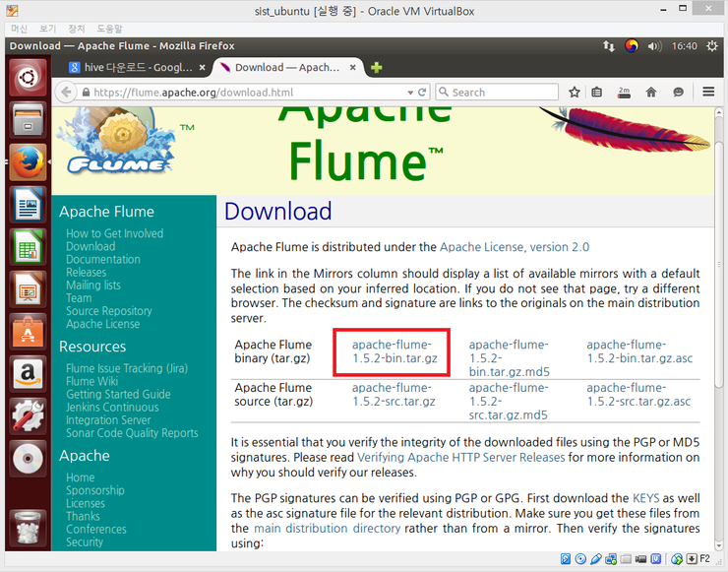Launch LibreOffice Writer from the launcher
This screenshot has width=728, height=572.
(28, 206)
